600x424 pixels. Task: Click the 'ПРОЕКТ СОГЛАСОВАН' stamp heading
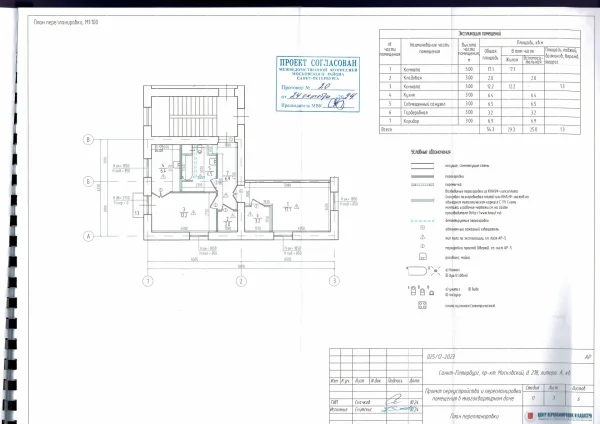click(318, 62)
